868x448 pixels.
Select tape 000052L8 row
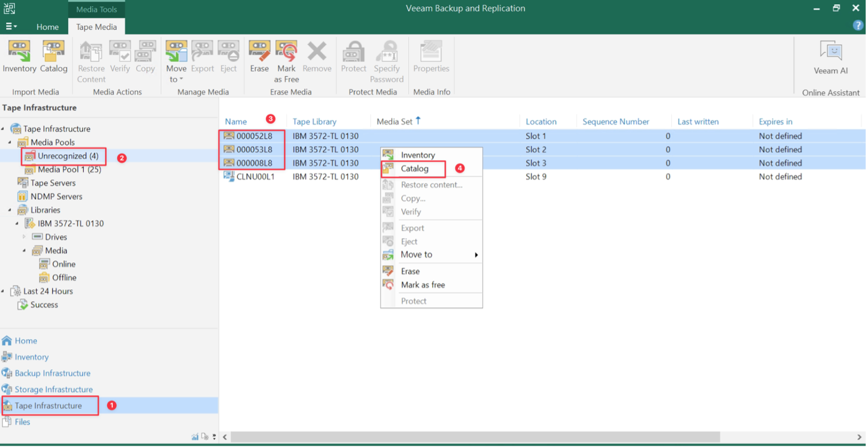[542, 137]
